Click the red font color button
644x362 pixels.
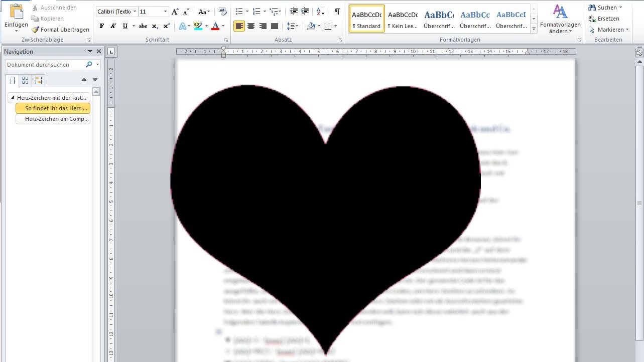(x=215, y=26)
